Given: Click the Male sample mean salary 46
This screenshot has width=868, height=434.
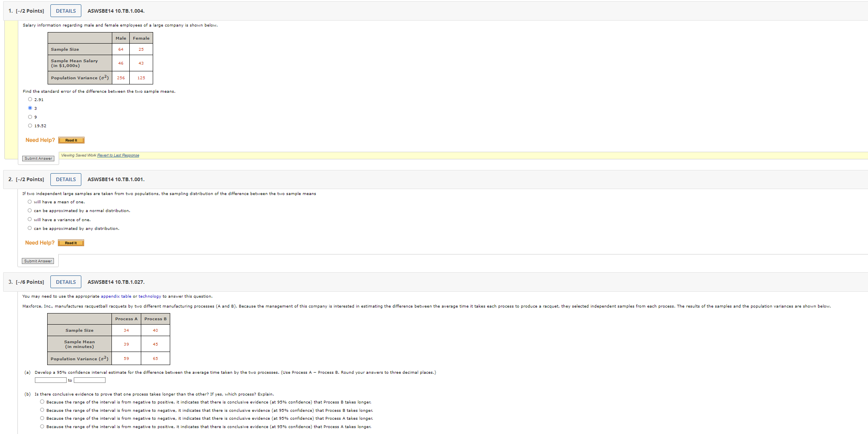Looking at the screenshot, I should click(x=121, y=63).
